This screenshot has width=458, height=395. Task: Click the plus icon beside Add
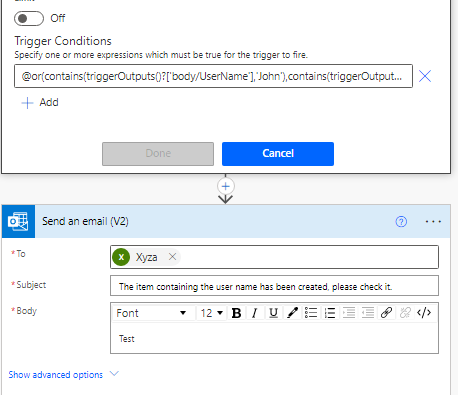click(27, 103)
